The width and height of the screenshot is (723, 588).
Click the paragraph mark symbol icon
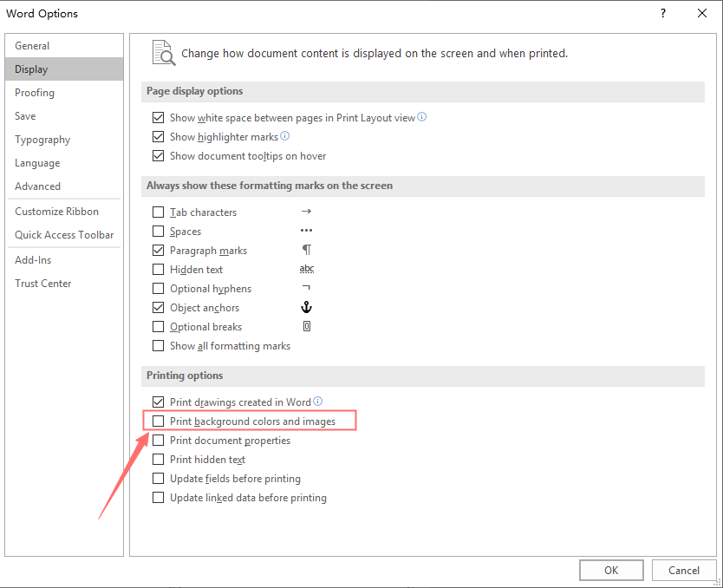point(307,250)
